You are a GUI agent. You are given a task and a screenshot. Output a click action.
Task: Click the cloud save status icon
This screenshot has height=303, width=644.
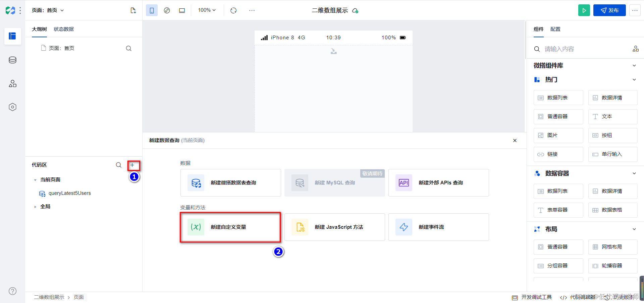(x=355, y=11)
